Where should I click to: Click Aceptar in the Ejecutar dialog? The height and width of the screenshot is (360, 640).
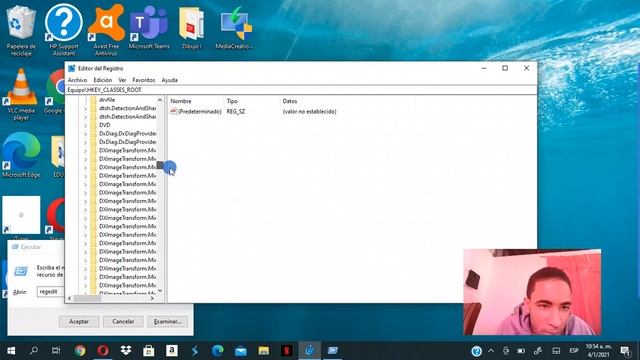[x=79, y=322]
